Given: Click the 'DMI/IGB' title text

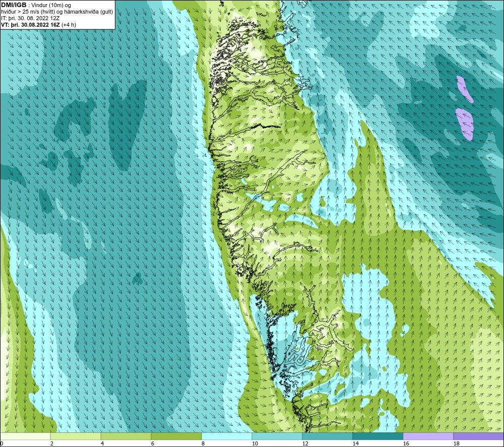Looking at the screenshot, I should pyautogui.click(x=14, y=5).
